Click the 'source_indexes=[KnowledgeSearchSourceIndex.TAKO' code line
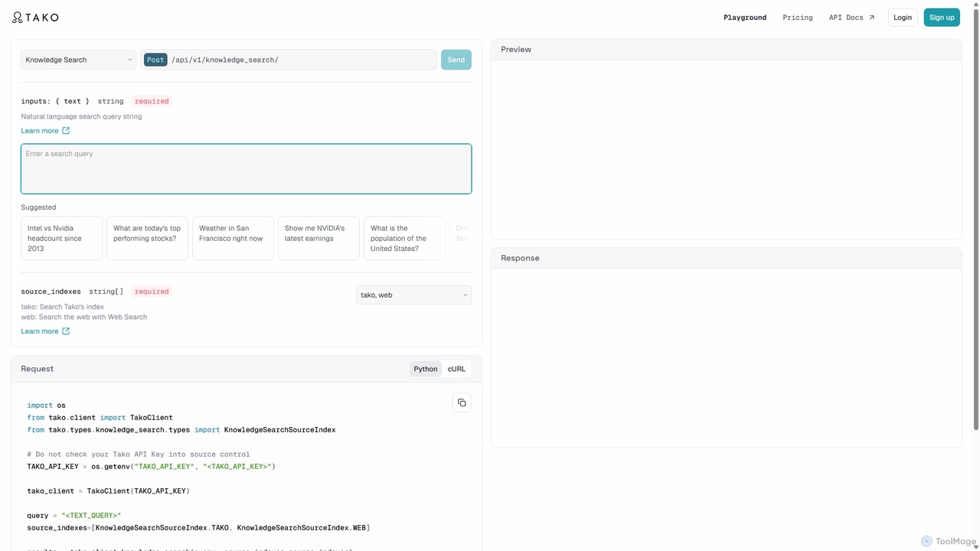Image resolution: width=980 pixels, height=551 pixels. (x=199, y=528)
